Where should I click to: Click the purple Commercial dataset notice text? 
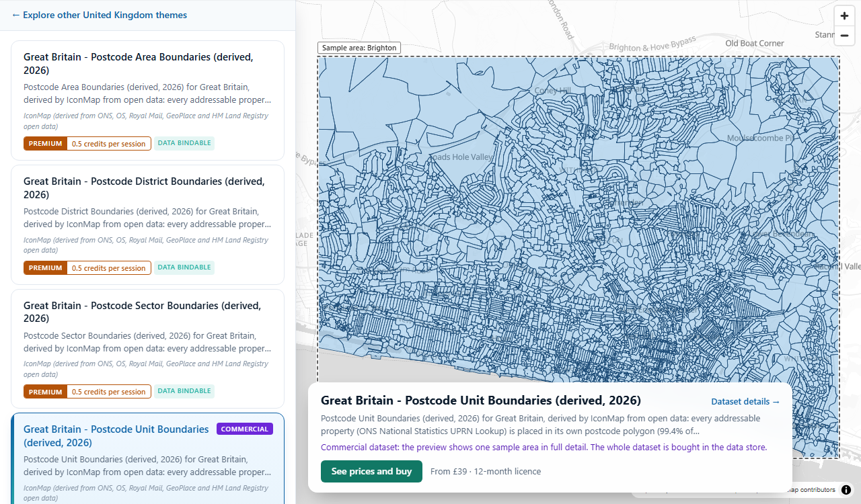(x=544, y=447)
